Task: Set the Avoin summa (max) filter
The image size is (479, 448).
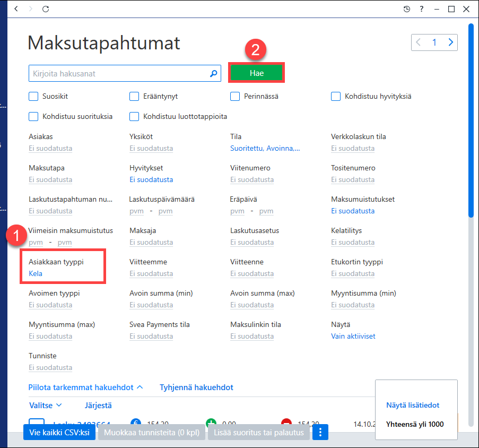Action: tap(252, 305)
